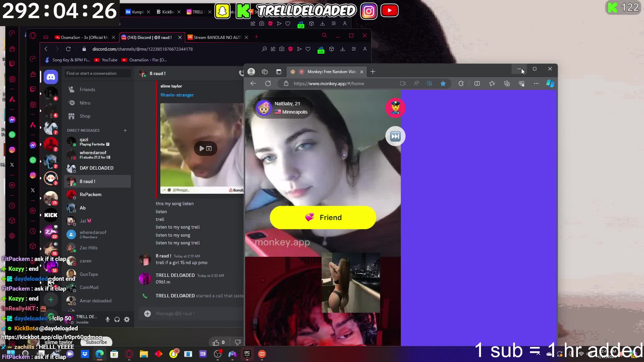This screenshot has width=644, height=362.
Task: Click Find or start a conversation field
Action: tap(97, 73)
